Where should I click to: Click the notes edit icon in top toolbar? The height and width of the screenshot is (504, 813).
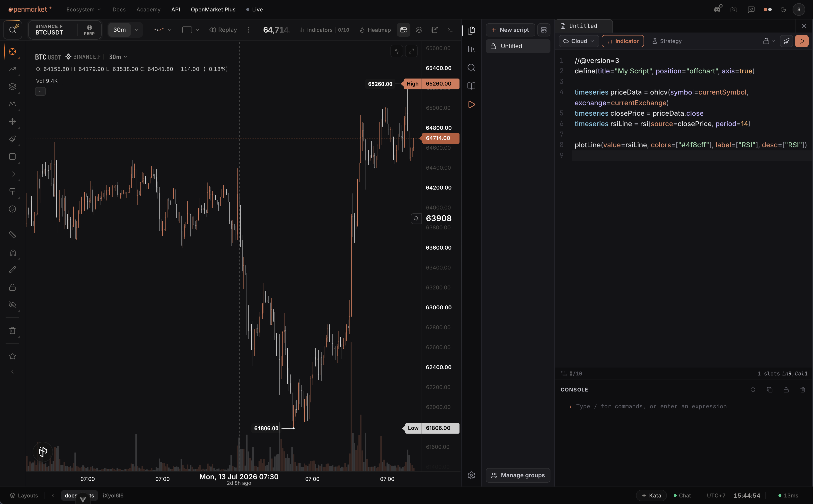tap(434, 30)
